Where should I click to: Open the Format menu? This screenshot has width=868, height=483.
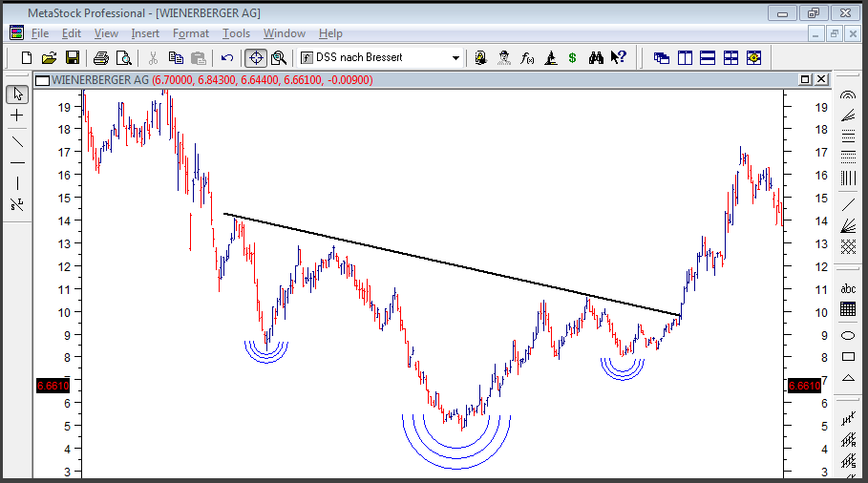coord(191,33)
